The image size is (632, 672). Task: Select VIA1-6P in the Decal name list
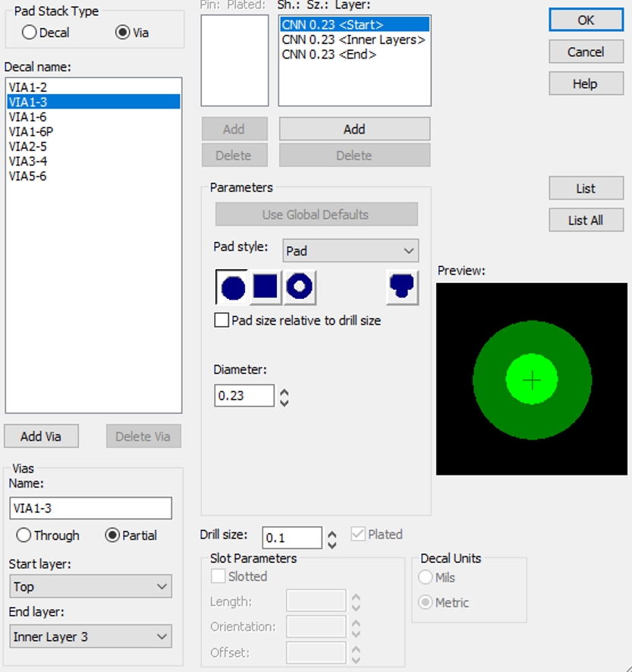93,131
